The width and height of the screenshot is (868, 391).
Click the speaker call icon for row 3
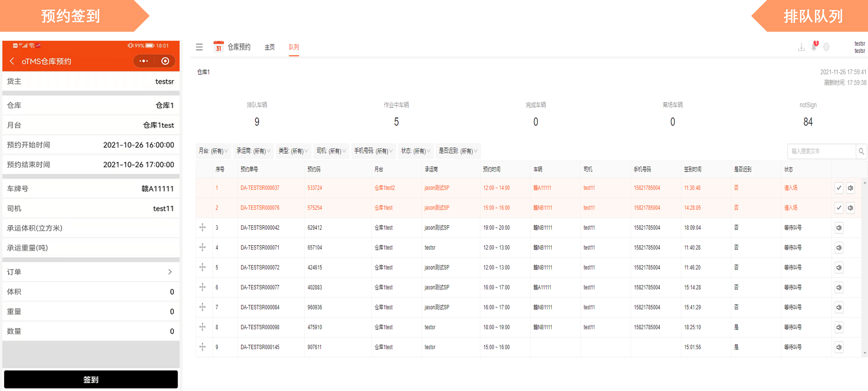click(839, 228)
